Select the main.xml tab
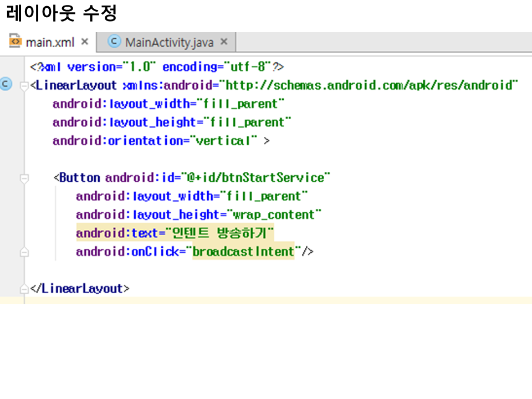 pyautogui.click(x=50, y=42)
